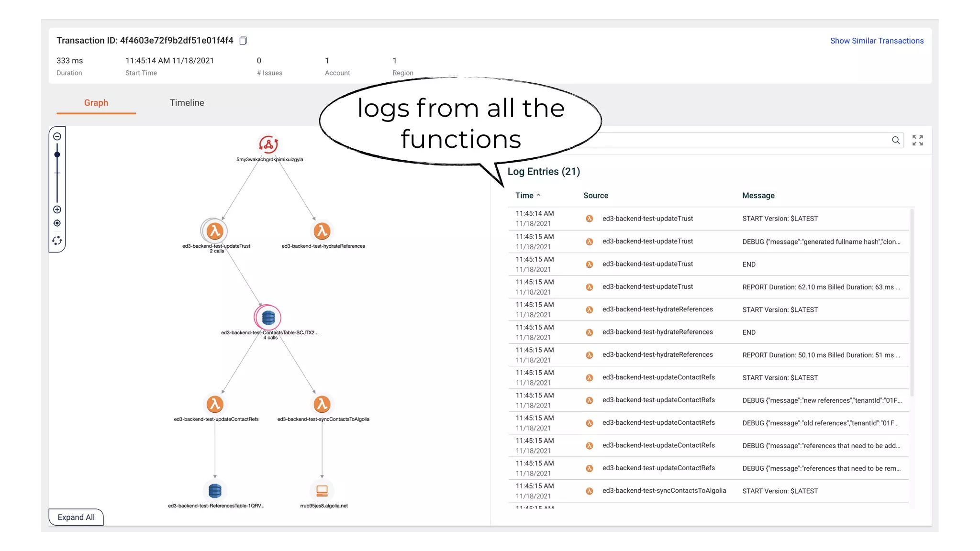Select the syncContactsToAlgolia lambda node in graph
Screen dimensions: 980x551
coord(322,405)
